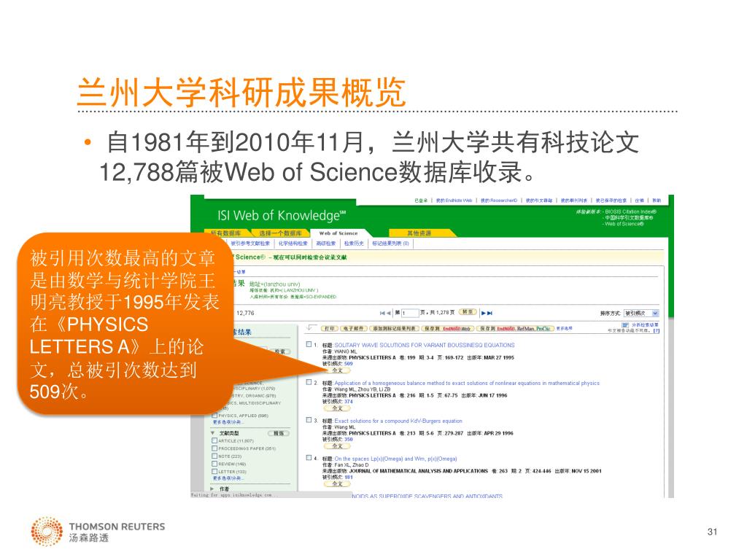The height and width of the screenshot is (560, 747).
Task: Click the 分析检索结果 analyze icon
Action: 625,325
